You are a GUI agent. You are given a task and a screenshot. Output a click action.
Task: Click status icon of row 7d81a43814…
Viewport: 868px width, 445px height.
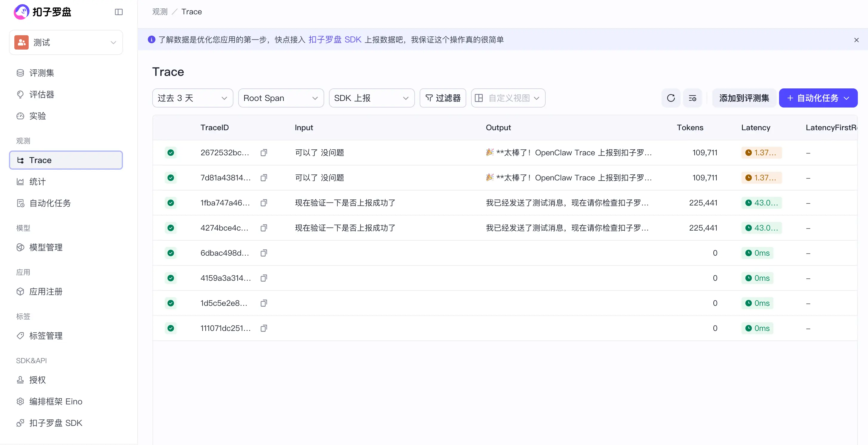171,178
